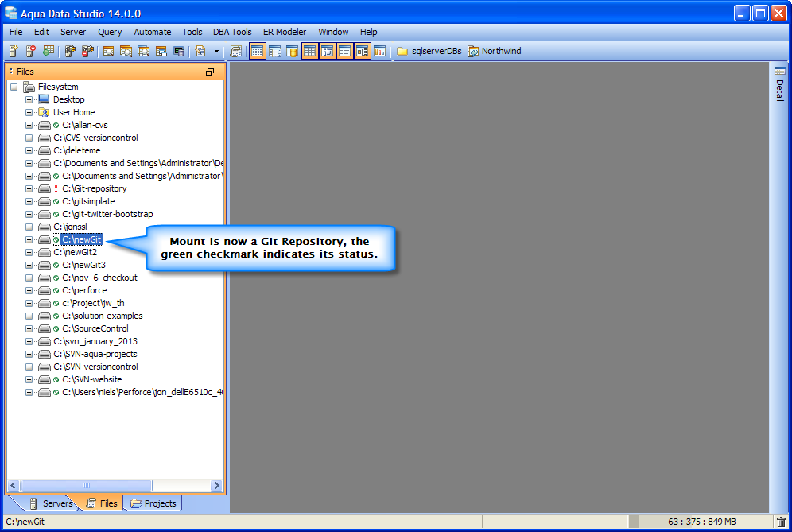Click the calculator-like toolbar icon
This screenshot has height=532, width=792.
point(235,51)
